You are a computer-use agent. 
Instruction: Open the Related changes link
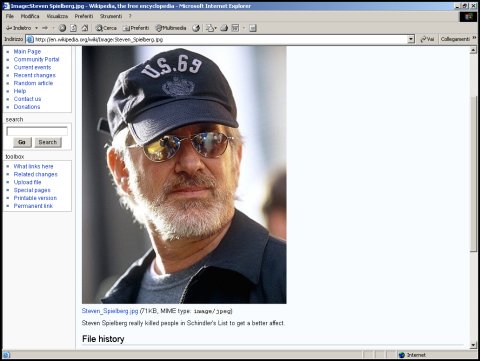pos(35,174)
